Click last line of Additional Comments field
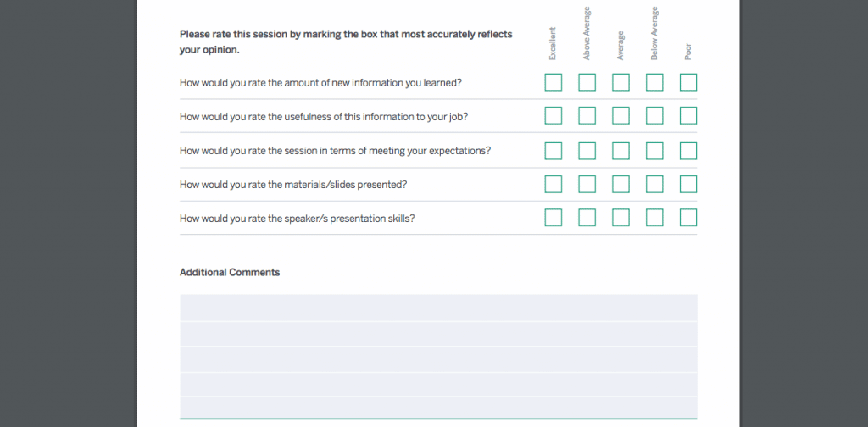868x427 pixels. (x=438, y=408)
